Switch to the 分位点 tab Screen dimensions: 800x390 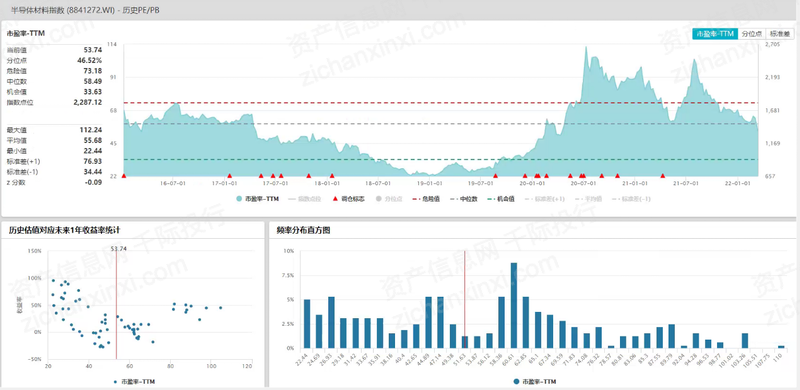point(752,34)
